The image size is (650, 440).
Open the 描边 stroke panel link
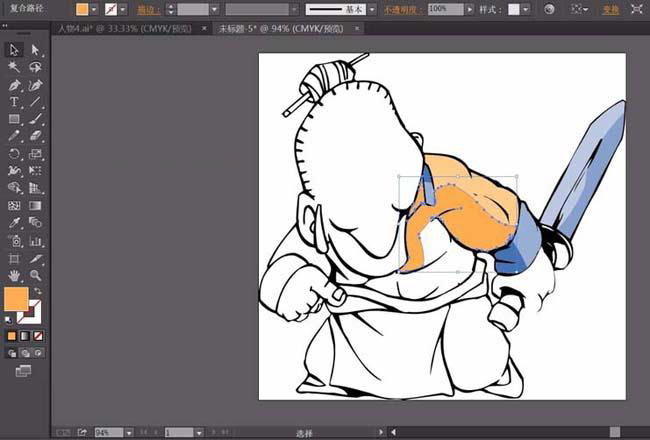(x=148, y=10)
